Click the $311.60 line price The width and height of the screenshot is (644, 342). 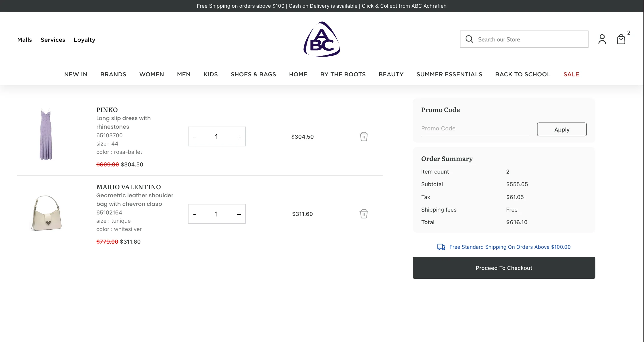(x=302, y=214)
